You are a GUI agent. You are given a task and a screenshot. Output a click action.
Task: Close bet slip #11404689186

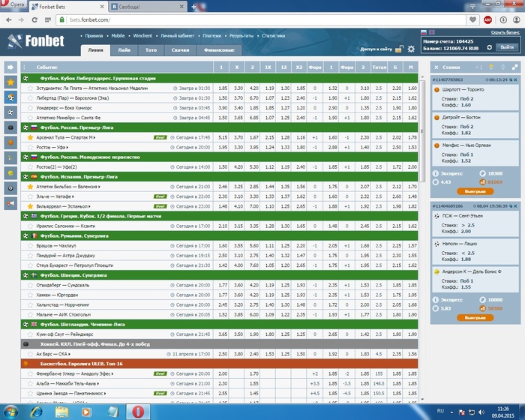515,206
